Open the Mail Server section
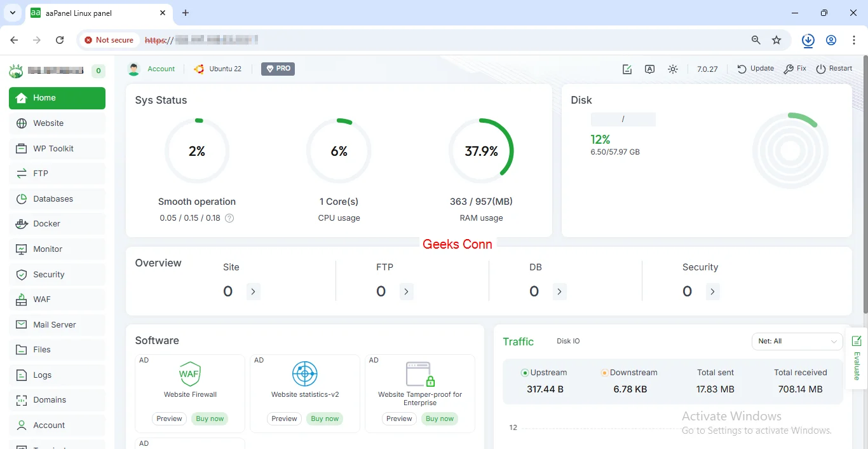 (x=56, y=324)
